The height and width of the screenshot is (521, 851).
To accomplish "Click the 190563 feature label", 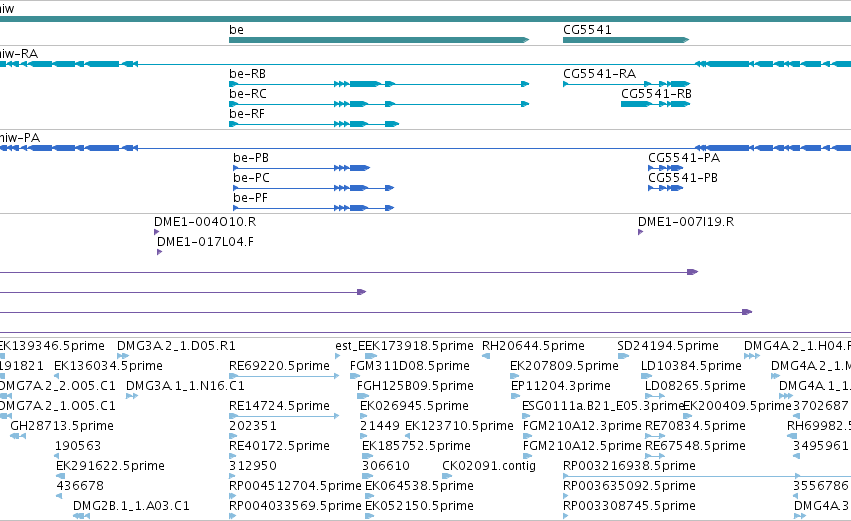I will (x=78, y=446).
